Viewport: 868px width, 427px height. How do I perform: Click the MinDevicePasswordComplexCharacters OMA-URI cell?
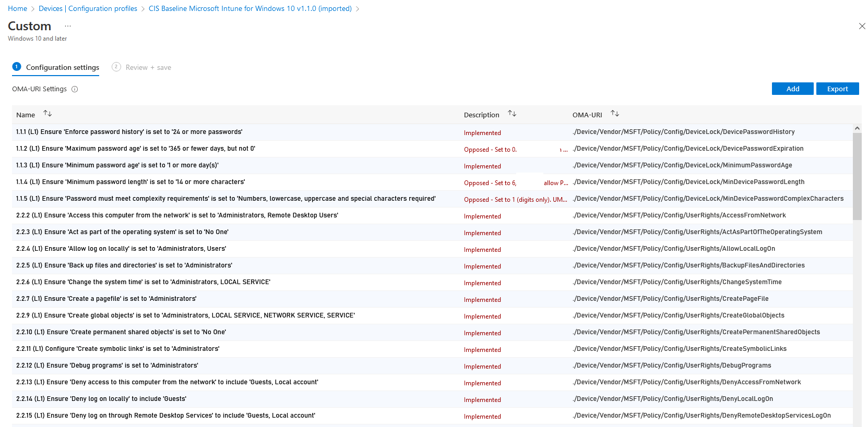pyautogui.click(x=708, y=199)
